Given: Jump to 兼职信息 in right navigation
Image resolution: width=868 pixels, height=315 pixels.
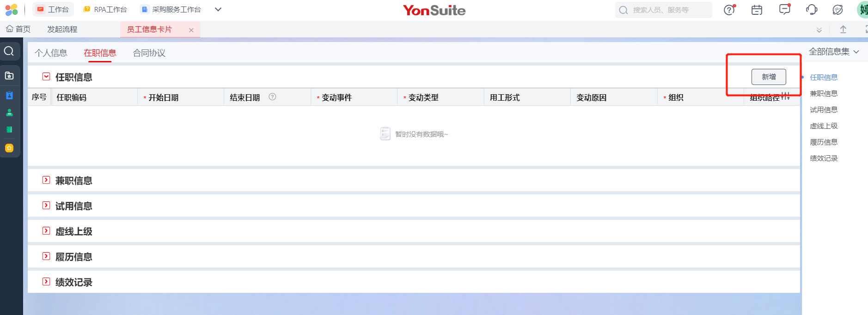Looking at the screenshot, I should coord(824,94).
